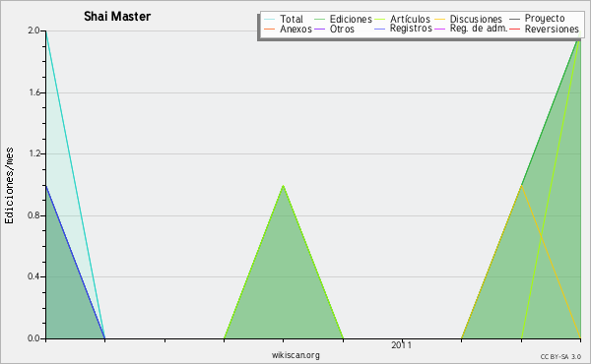Click the cyan Total legend line swatch
The width and height of the screenshot is (591, 364).
270,19
